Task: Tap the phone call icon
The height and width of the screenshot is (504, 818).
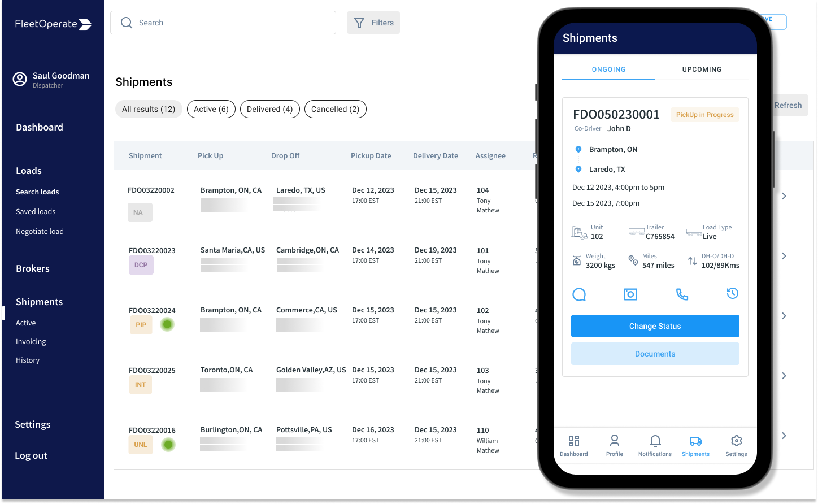Action: [x=682, y=294]
